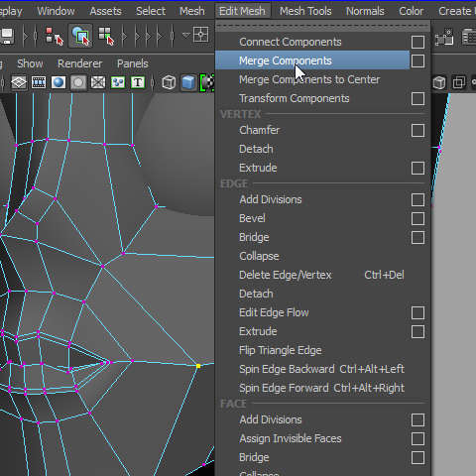Viewport: 476px width, 476px height.
Task: Open Bevel option box
Action: (x=417, y=219)
